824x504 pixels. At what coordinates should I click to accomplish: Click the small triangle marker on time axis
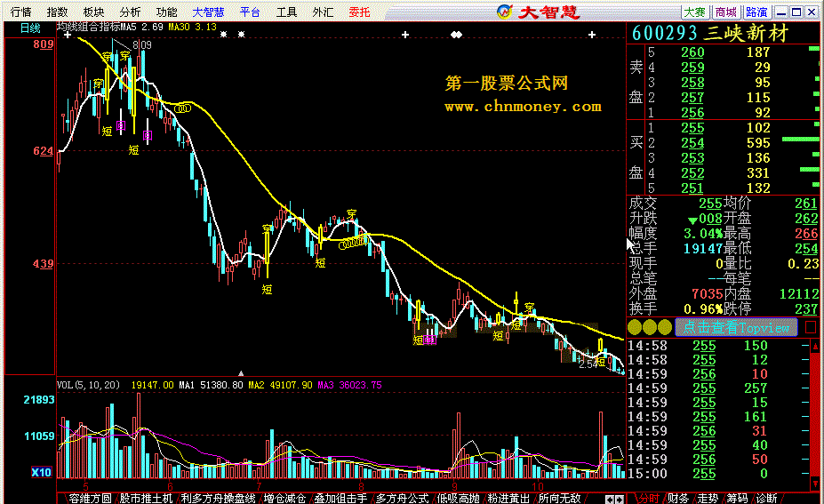click(x=241, y=373)
